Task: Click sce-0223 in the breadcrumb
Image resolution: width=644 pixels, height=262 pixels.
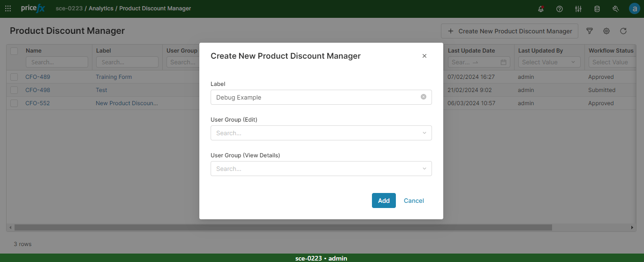Action: tap(69, 8)
